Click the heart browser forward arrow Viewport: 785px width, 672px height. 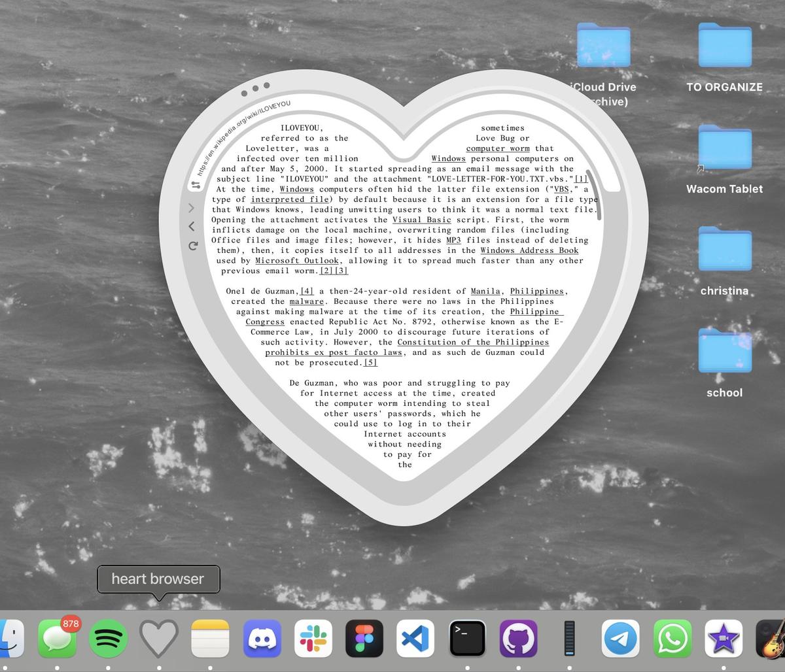tap(192, 208)
